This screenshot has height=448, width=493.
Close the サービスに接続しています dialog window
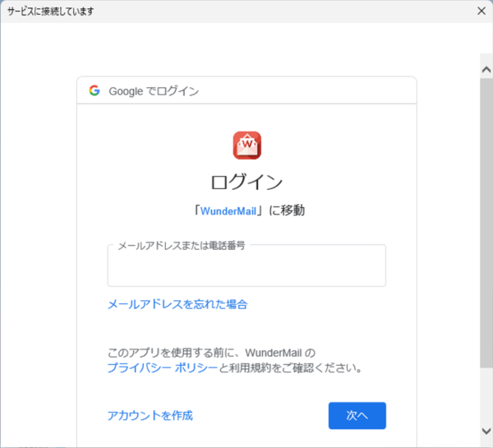coord(481,12)
